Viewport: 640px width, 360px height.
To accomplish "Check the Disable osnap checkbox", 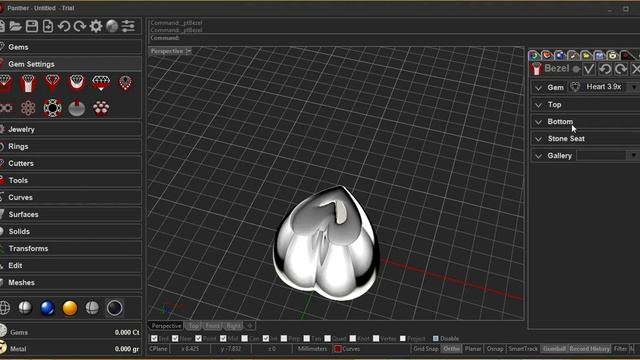I will [x=436, y=338].
